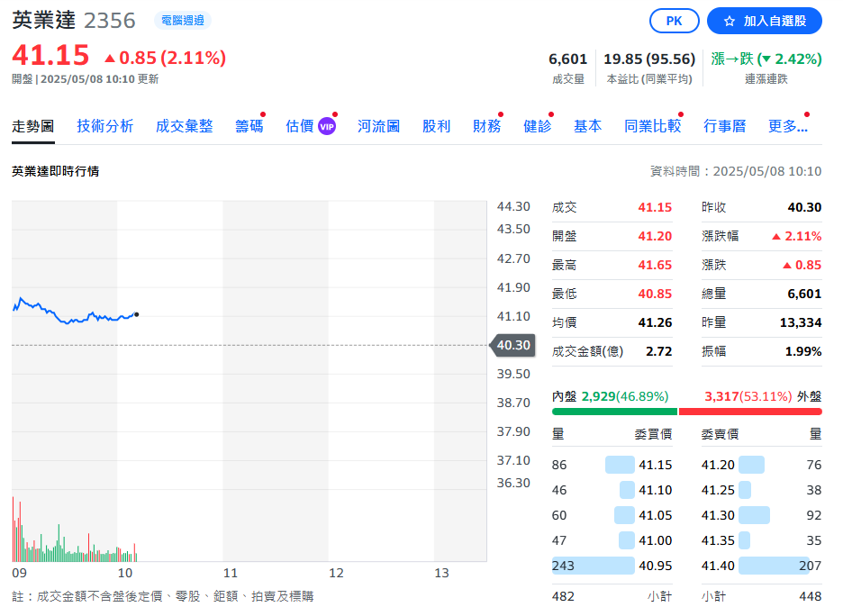Click the 外盤 3,317(53.11%) label
Screen dimensions: 843x616
(x=763, y=396)
